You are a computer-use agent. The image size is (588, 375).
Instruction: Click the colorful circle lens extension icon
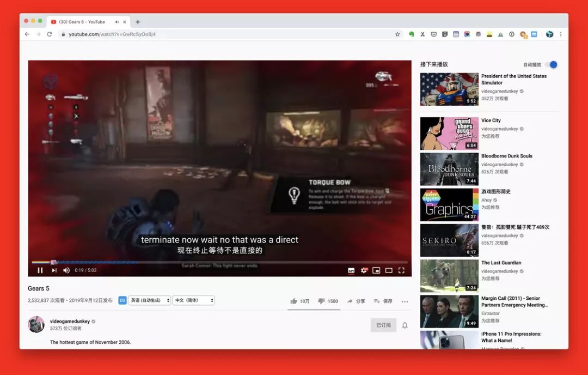pos(467,34)
